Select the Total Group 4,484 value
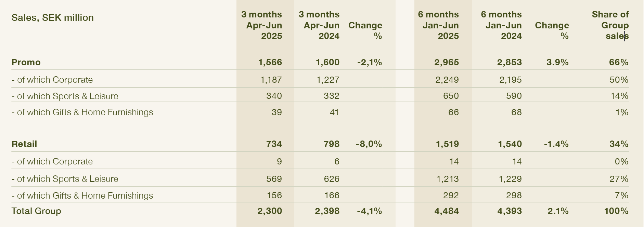The height and width of the screenshot is (227, 644). coord(447,211)
